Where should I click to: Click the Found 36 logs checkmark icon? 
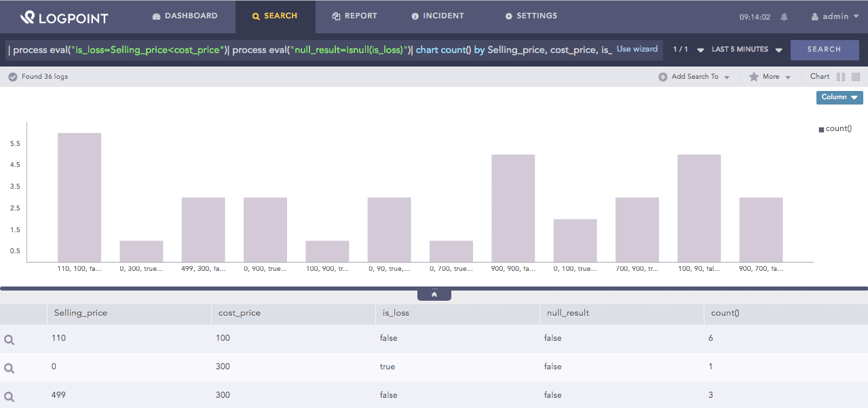pos(13,77)
